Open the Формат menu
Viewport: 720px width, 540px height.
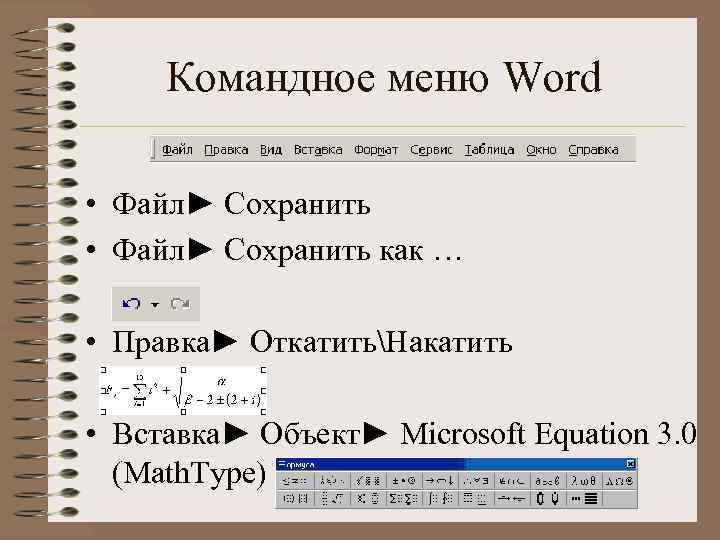click(x=376, y=150)
